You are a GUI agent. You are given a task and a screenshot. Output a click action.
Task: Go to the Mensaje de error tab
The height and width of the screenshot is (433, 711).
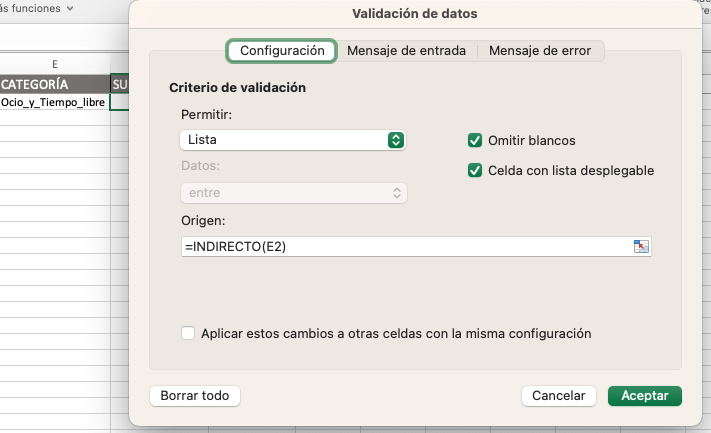point(540,50)
